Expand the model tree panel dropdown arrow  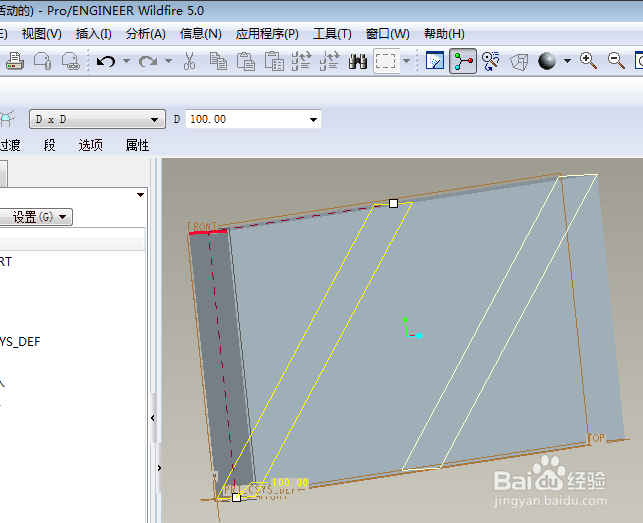point(140,195)
